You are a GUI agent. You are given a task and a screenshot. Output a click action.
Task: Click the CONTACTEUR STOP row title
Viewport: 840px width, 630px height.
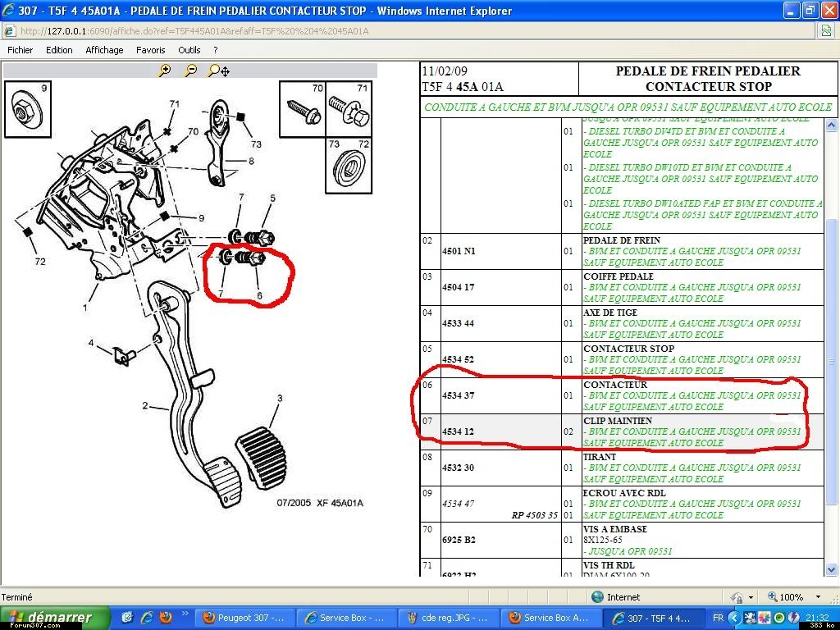coord(629,348)
